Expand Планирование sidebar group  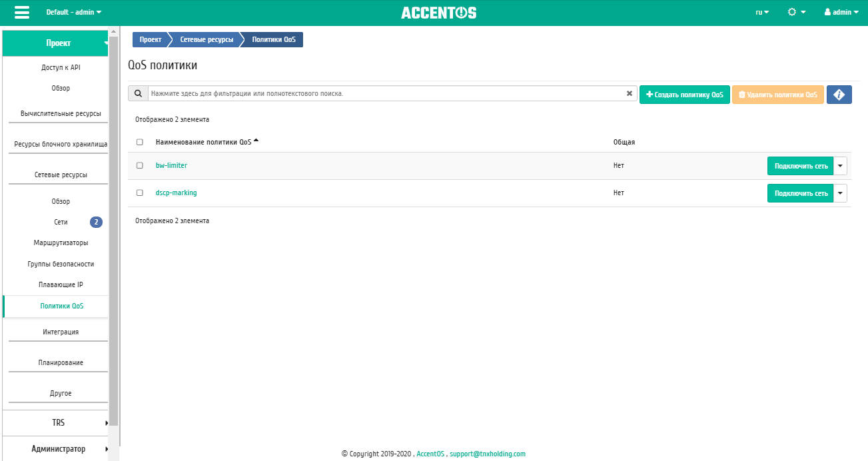61,362
